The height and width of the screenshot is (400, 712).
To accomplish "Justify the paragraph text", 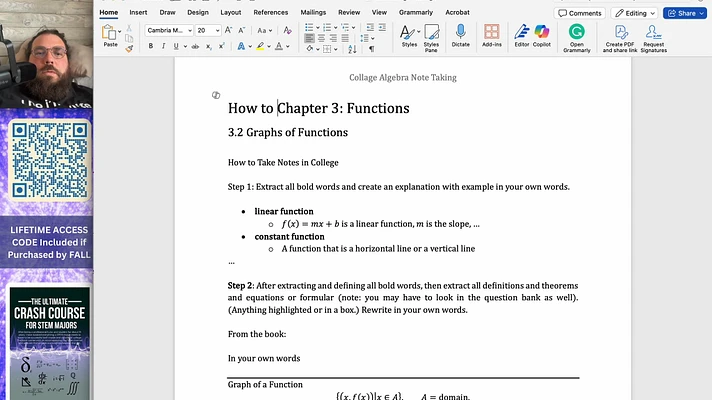I will (x=345, y=38).
